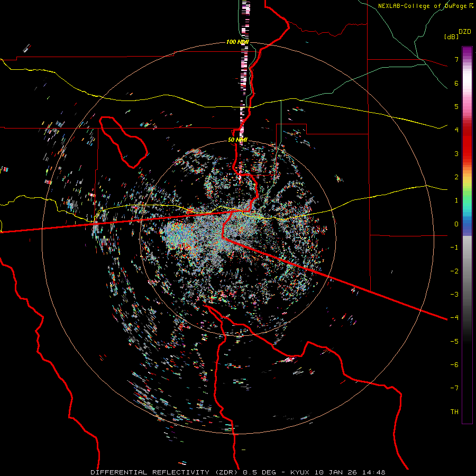Click the 1 value on the color scale

click(x=456, y=200)
